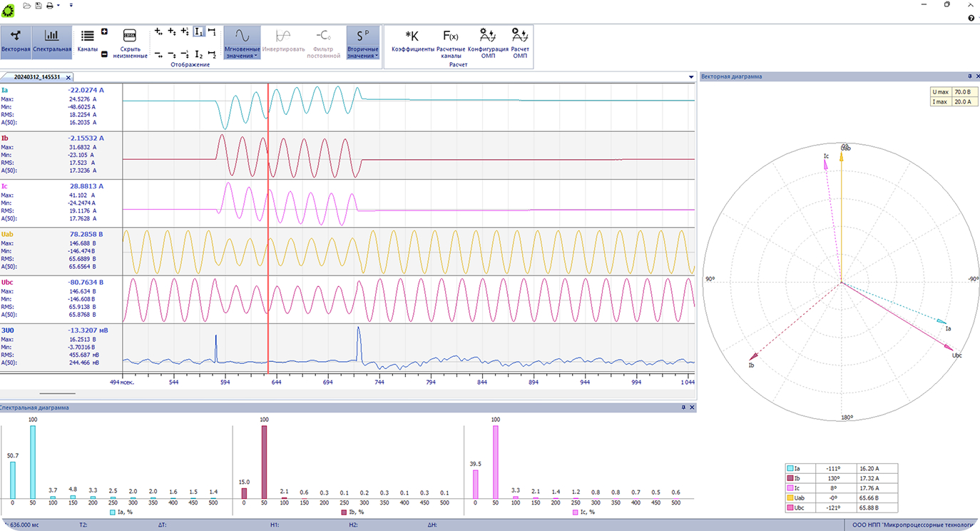
Task: Close the Спектральная диаграмма panel
Action: tap(692, 408)
